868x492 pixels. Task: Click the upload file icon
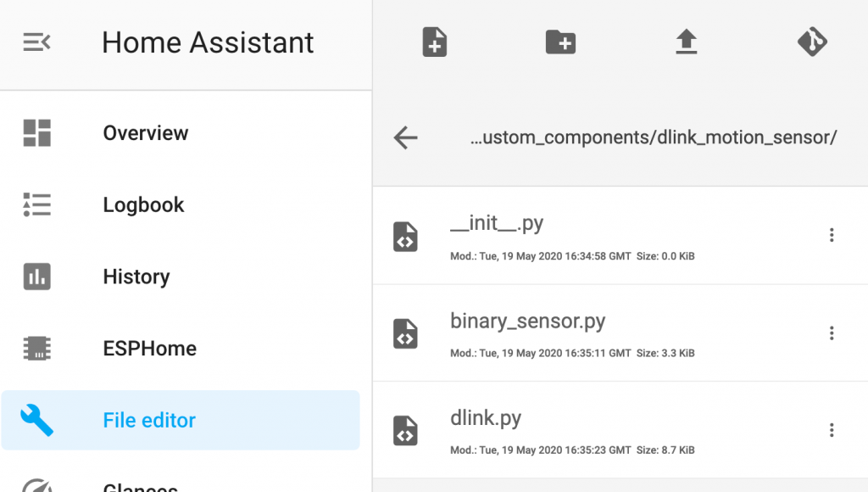click(x=686, y=42)
